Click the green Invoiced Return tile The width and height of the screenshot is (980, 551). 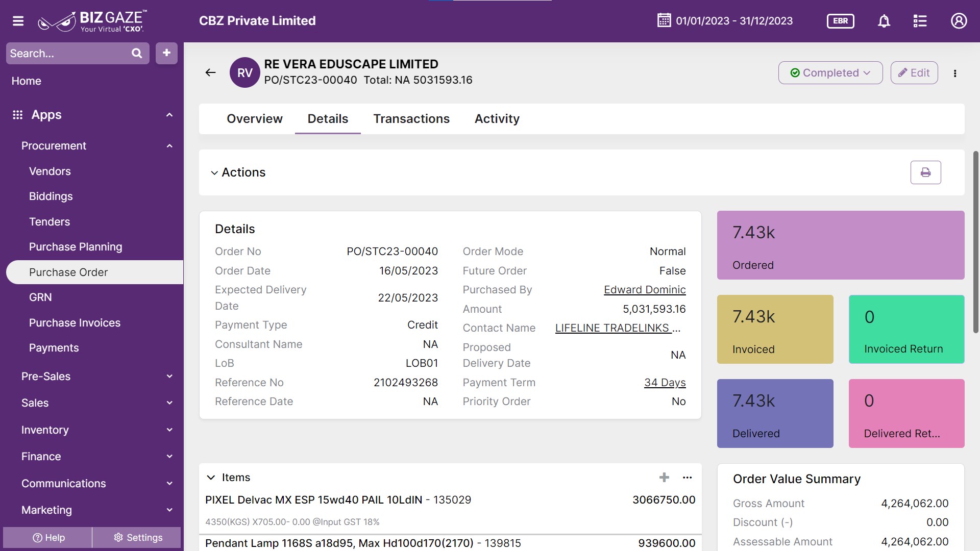coord(906,330)
